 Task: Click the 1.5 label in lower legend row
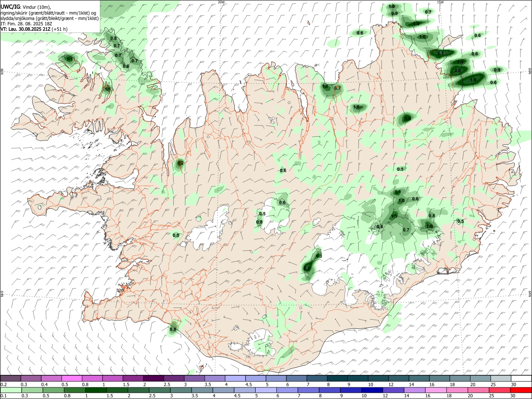coord(110,396)
